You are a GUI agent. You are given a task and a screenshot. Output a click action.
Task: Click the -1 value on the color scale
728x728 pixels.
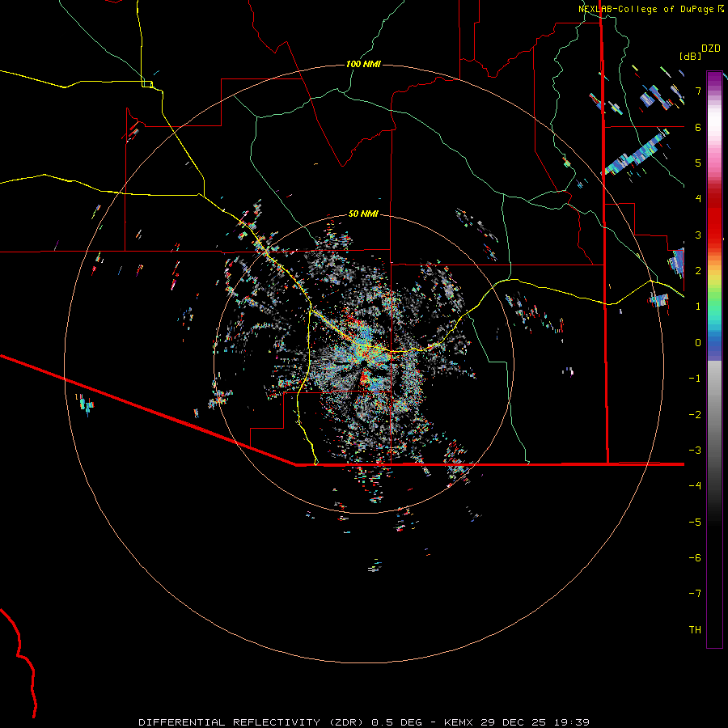tap(695, 379)
